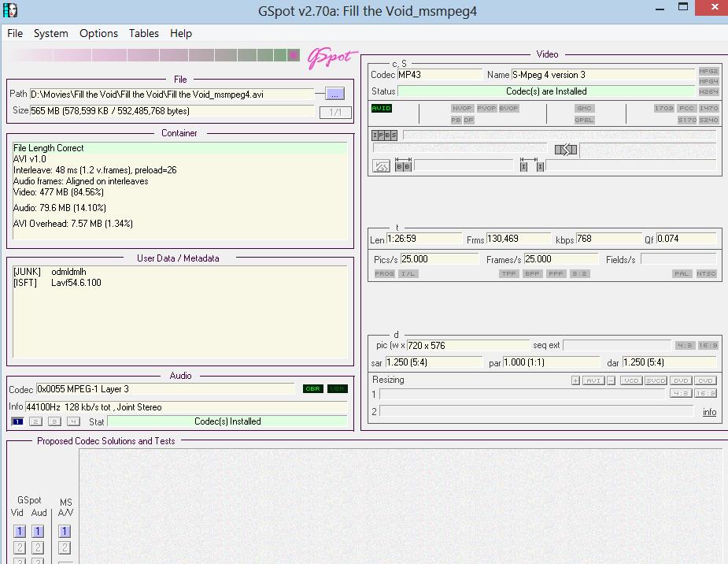Click the PFF indicator

[556, 273]
